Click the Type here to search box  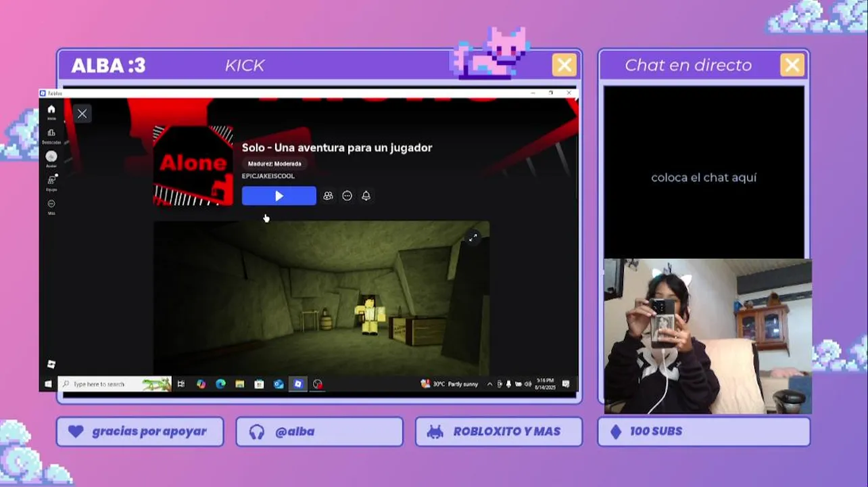click(x=115, y=384)
